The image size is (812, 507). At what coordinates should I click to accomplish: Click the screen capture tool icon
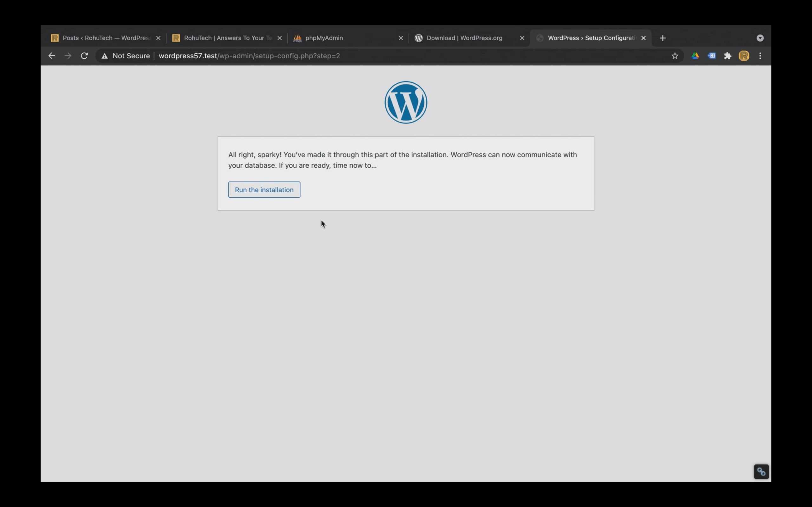[x=761, y=472]
